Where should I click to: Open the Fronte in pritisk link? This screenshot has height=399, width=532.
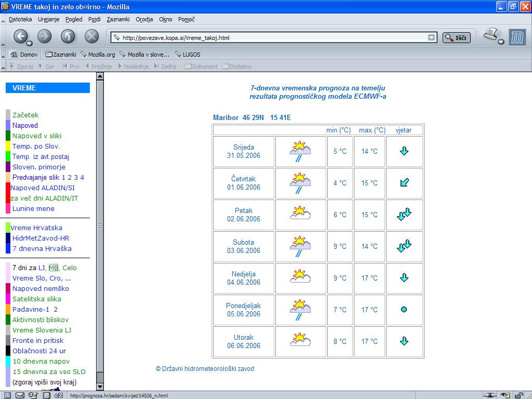(38, 340)
